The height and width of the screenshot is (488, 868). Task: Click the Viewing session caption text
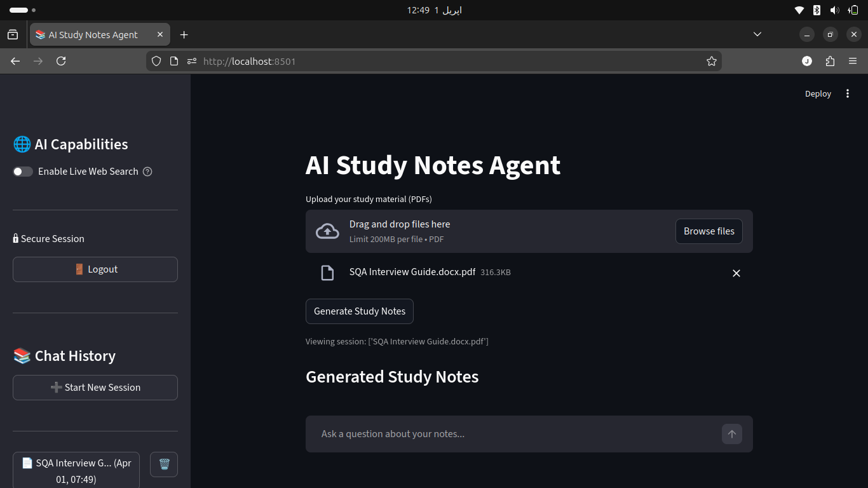click(x=397, y=341)
